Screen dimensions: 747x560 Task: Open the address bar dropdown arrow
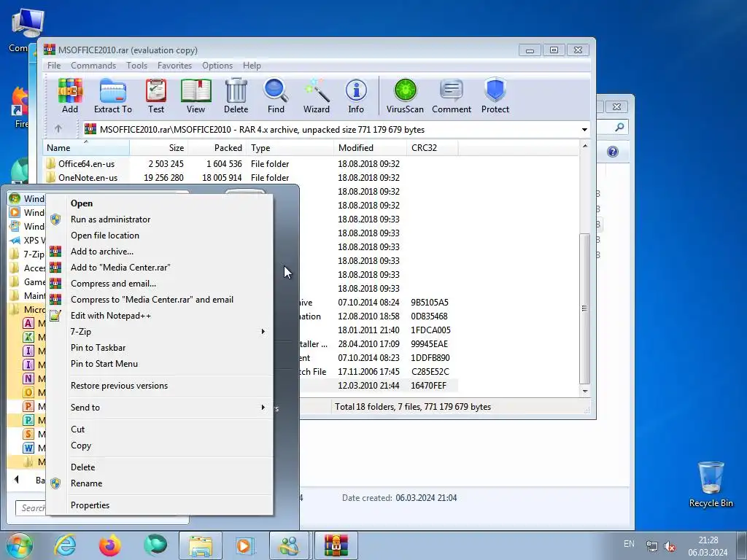(584, 130)
